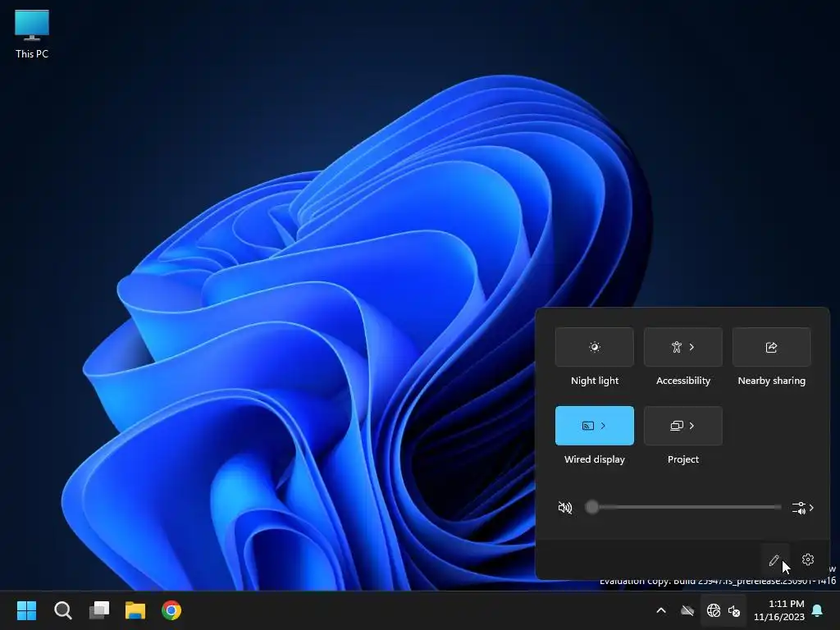This screenshot has width=840, height=630.
Task: Toggle the Night light quick setting
Action: (594, 347)
